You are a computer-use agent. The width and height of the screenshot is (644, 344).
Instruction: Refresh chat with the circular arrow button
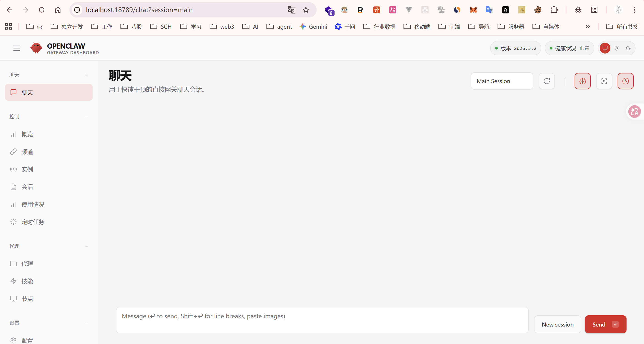547,81
